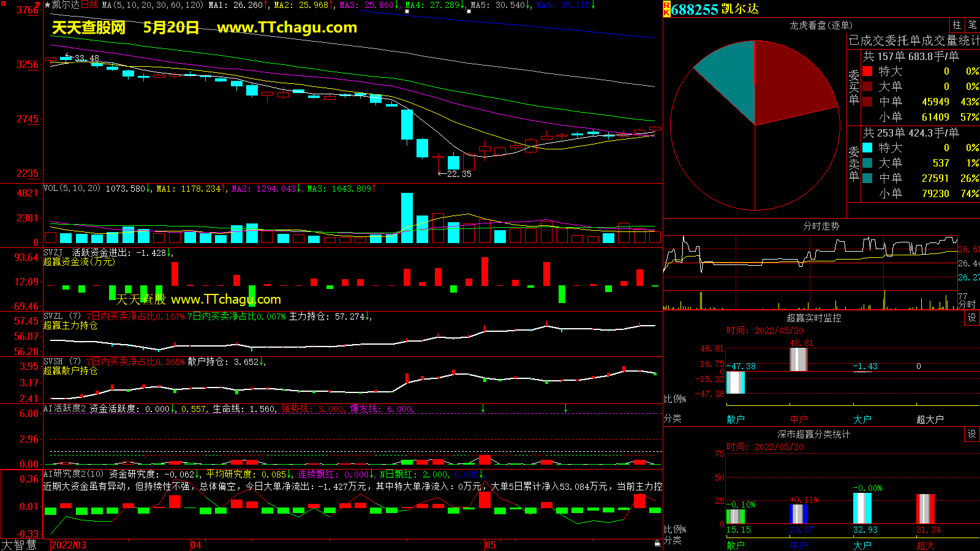Click the white star marker near MA5 label
Image resolution: width=980 pixels, height=551 pixels.
469,12
